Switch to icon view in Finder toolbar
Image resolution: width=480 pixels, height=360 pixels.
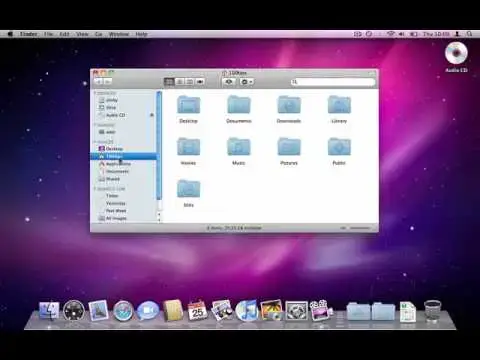tap(169, 82)
